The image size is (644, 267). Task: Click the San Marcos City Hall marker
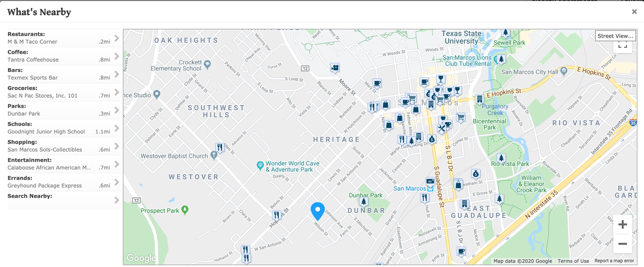pyautogui.click(x=563, y=71)
